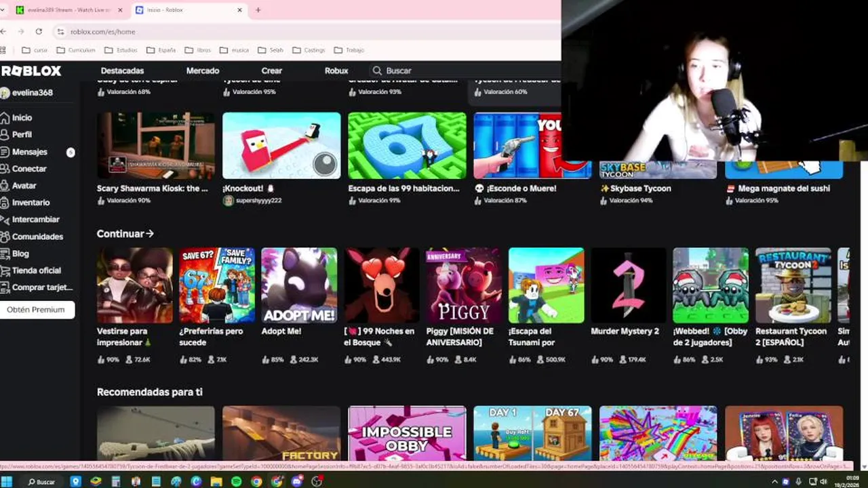The width and height of the screenshot is (868, 488).
Task: Click the Mega magnate del sushi title
Action: [x=777, y=188]
